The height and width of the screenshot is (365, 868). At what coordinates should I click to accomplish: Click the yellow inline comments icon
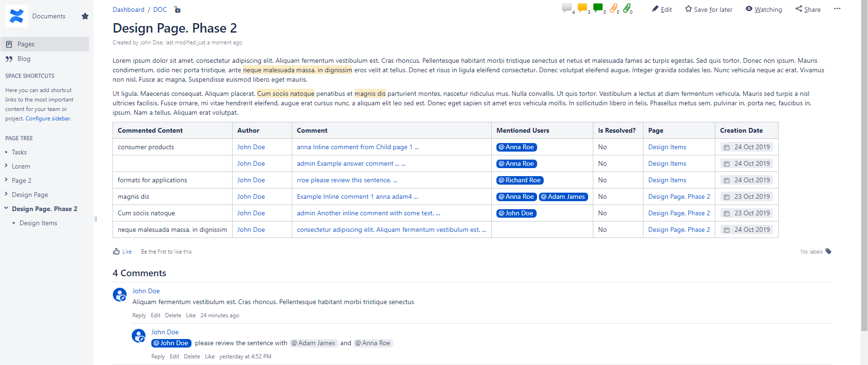(582, 8)
